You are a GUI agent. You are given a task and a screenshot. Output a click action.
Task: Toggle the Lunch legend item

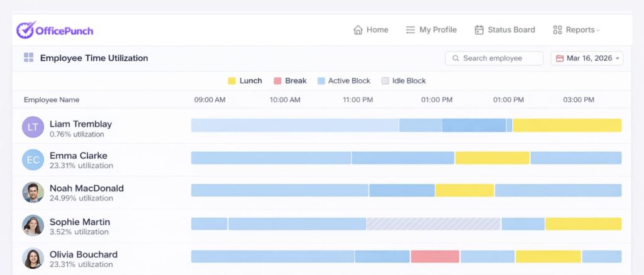click(x=245, y=81)
